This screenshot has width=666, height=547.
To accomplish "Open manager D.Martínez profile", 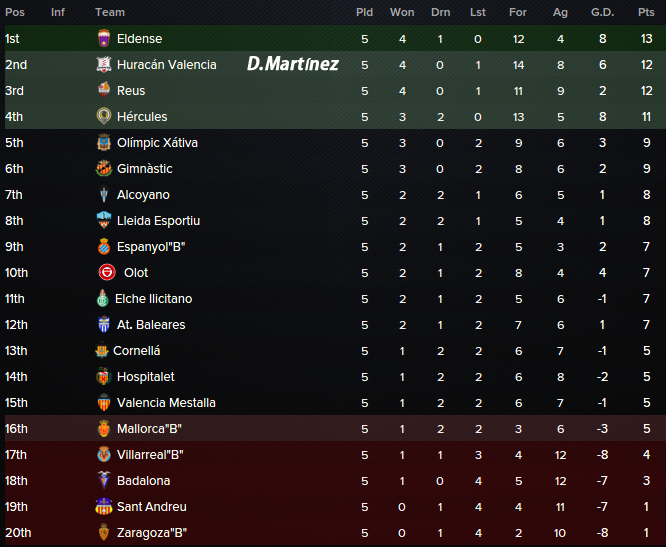I will [293, 64].
